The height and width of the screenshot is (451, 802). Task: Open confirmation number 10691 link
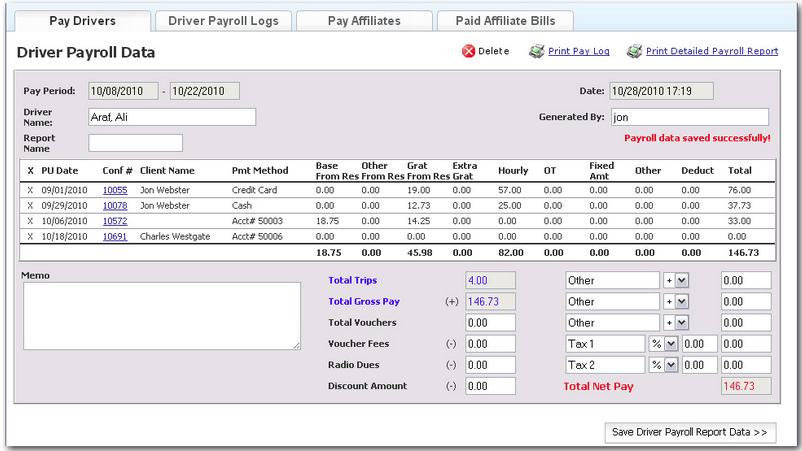click(x=115, y=237)
